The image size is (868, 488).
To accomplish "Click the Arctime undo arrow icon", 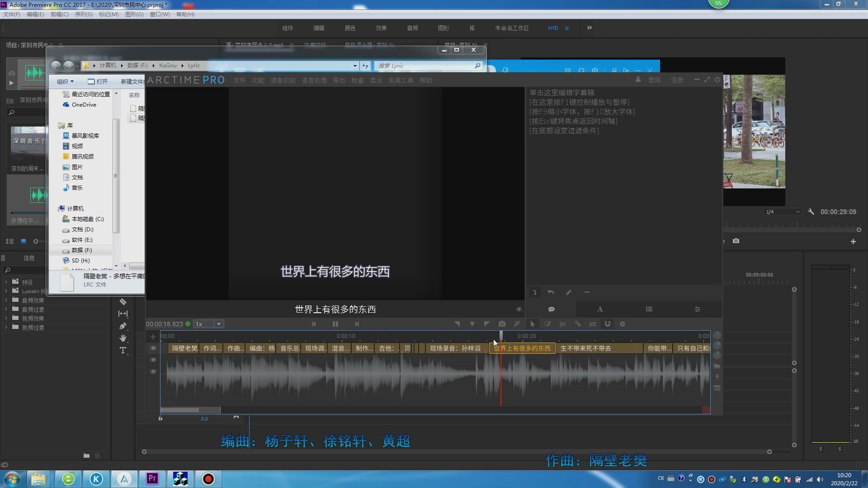I will coord(551,292).
